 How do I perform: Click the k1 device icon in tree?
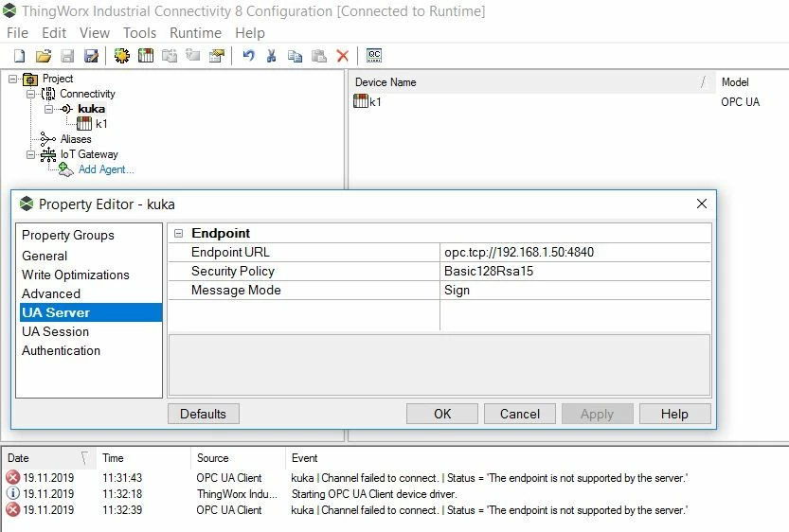[x=84, y=124]
